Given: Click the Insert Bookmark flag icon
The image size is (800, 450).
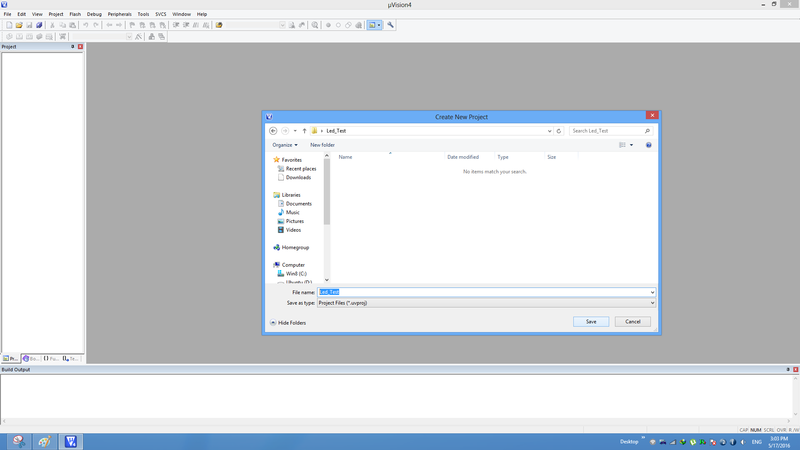Looking at the screenshot, I should tap(132, 25).
